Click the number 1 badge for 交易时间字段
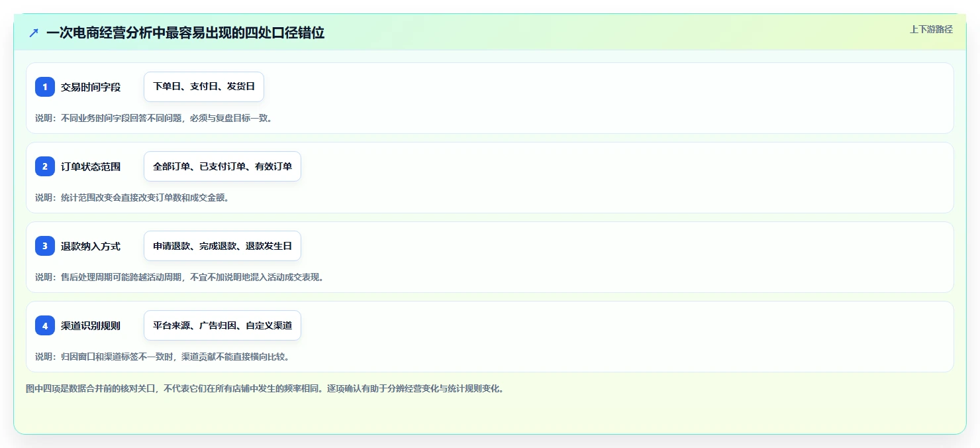The image size is (980, 448). coord(45,87)
